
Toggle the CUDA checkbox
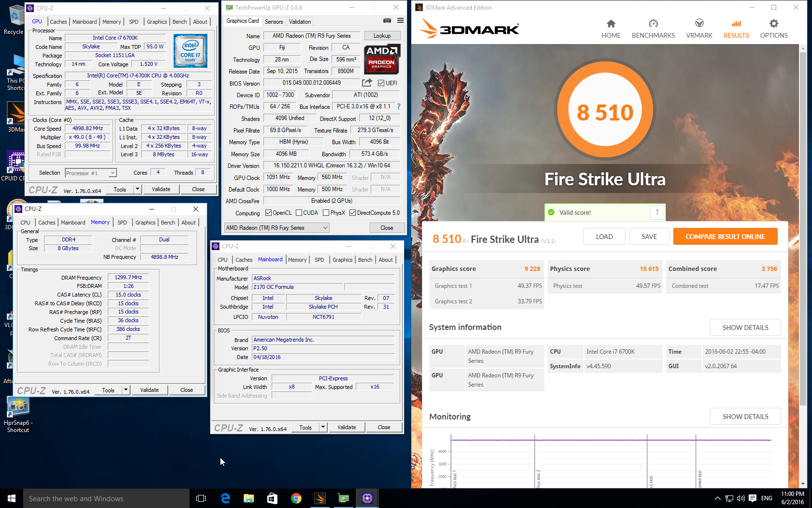pyautogui.click(x=299, y=213)
